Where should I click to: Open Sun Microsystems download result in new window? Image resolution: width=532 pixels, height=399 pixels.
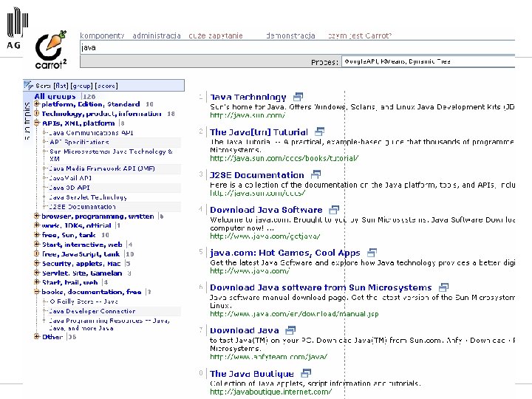[443, 287]
